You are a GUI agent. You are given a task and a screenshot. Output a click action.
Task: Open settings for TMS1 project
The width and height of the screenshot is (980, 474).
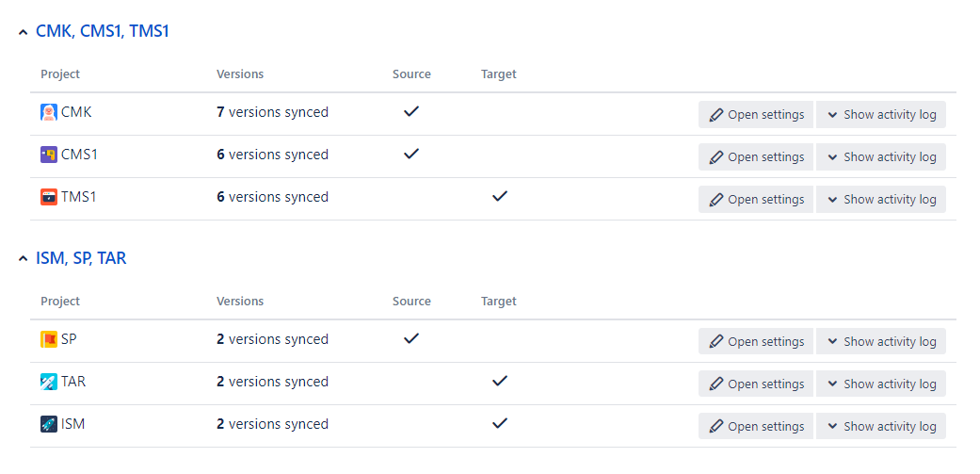pos(756,200)
